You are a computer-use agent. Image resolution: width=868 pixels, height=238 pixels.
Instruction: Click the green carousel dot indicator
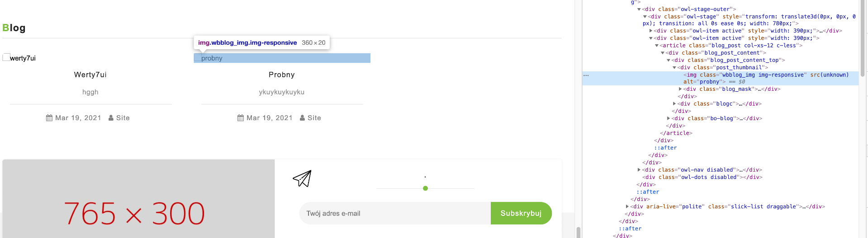pyautogui.click(x=425, y=188)
